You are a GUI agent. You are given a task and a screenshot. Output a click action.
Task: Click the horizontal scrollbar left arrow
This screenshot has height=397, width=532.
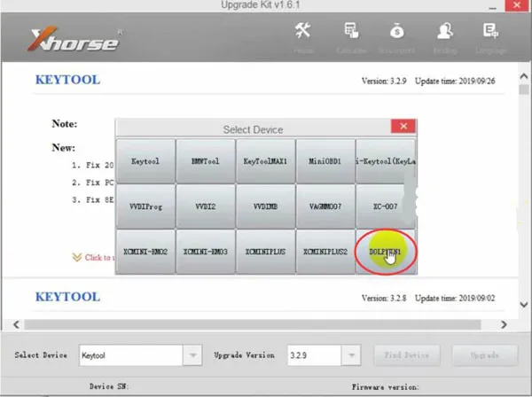16,325
